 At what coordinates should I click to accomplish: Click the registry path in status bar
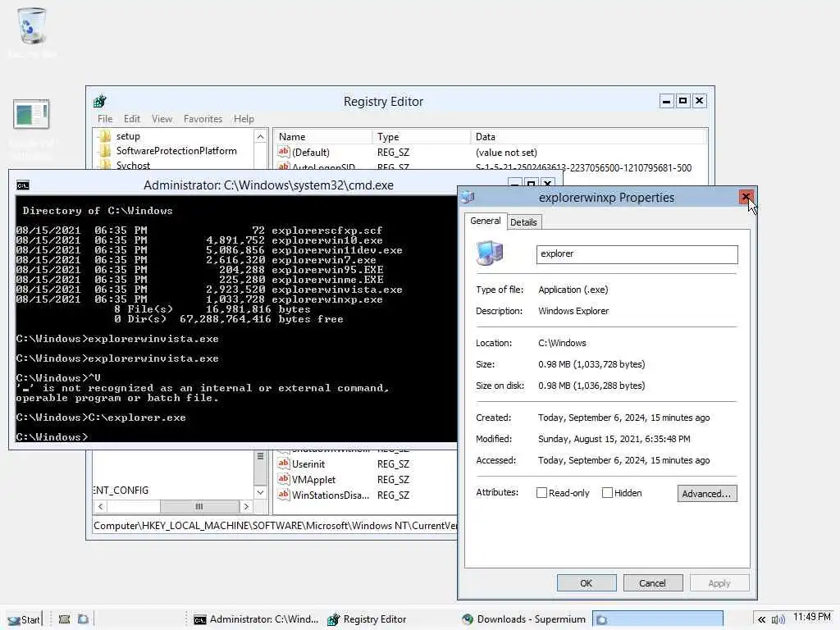275,526
